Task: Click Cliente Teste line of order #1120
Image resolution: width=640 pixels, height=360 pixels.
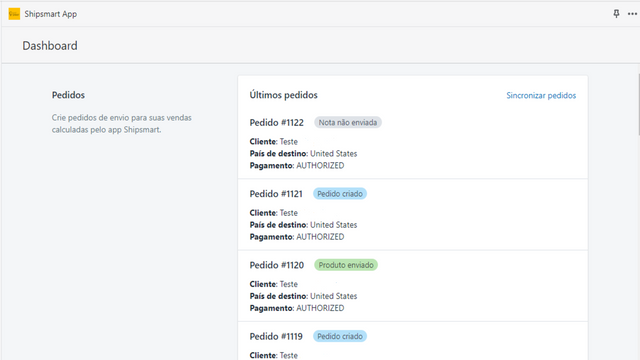Action: tap(273, 284)
